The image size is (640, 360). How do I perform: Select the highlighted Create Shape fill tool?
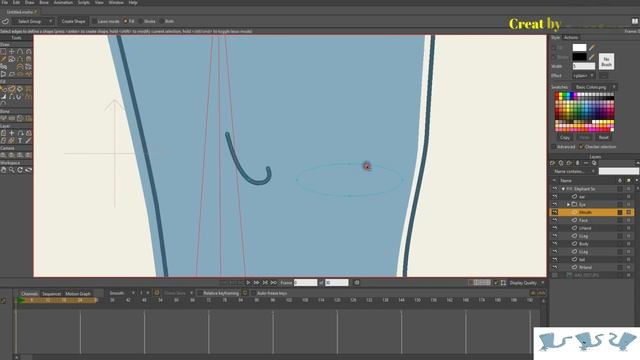point(11,89)
